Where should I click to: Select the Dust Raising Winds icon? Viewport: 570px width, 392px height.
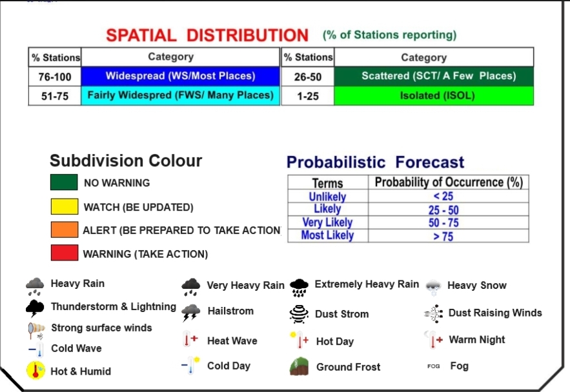click(x=433, y=313)
